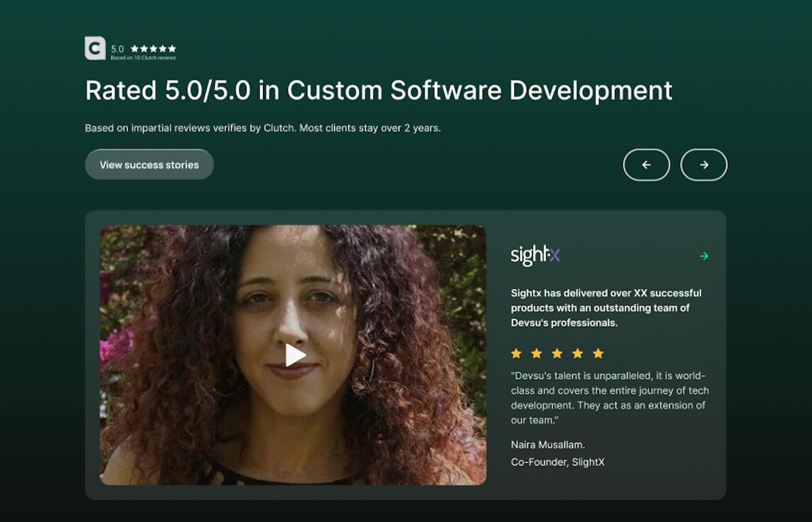This screenshot has height=522, width=812.
Task: Click 'Sightx has delivered over XX successful' text
Action: [x=606, y=293]
